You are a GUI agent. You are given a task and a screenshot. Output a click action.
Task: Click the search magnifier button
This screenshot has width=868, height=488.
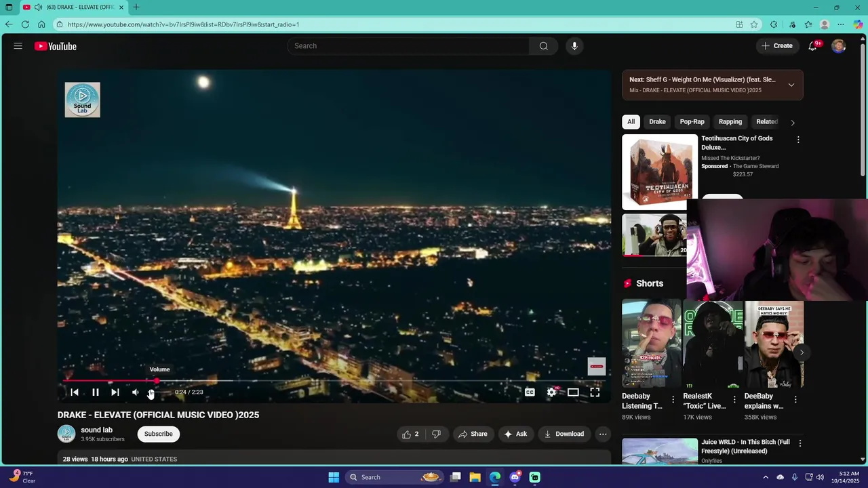click(x=543, y=46)
